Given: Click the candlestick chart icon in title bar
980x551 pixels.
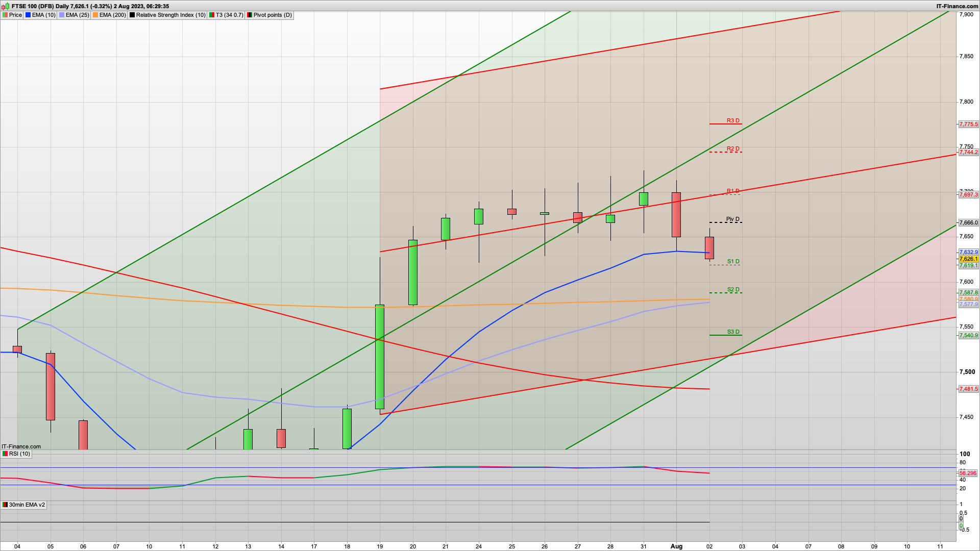Looking at the screenshot, I should coord(6,6).
